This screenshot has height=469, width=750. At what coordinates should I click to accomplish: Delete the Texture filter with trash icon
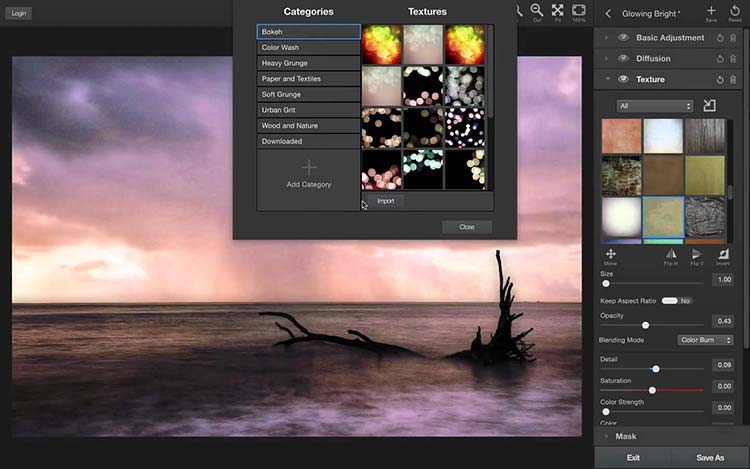tap(733, 80)
